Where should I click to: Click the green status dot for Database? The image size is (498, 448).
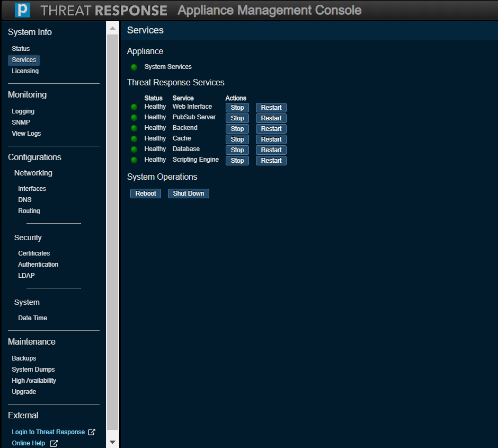134,150
